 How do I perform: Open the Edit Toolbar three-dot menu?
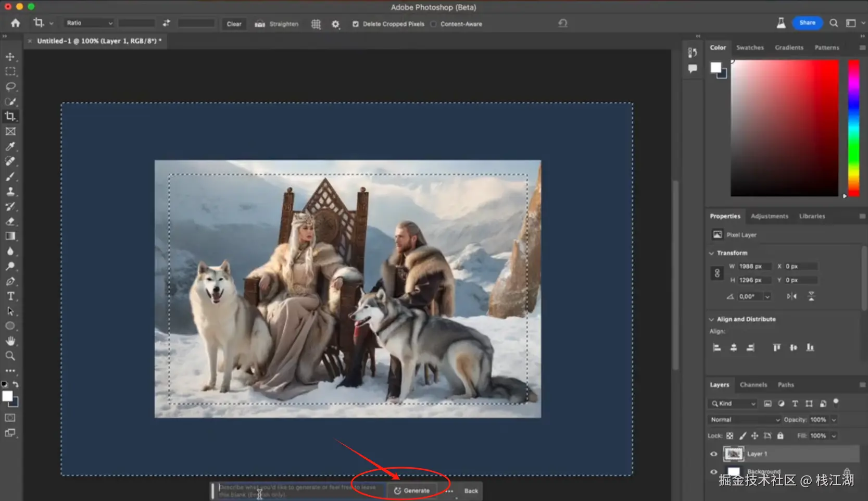point(10,371)
